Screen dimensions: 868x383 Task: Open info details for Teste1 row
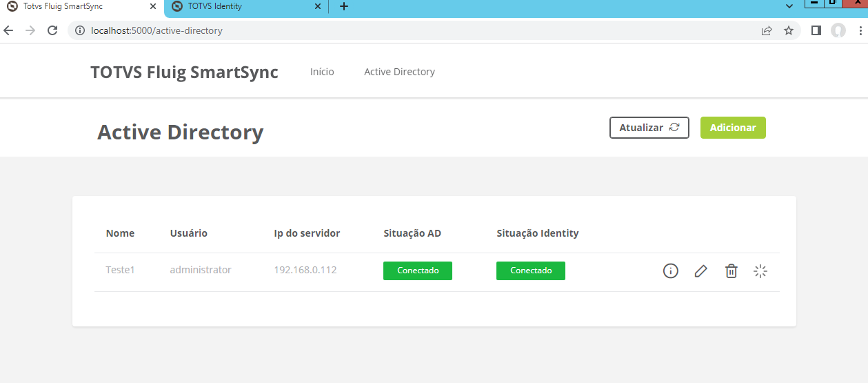(x=670, y=271)
